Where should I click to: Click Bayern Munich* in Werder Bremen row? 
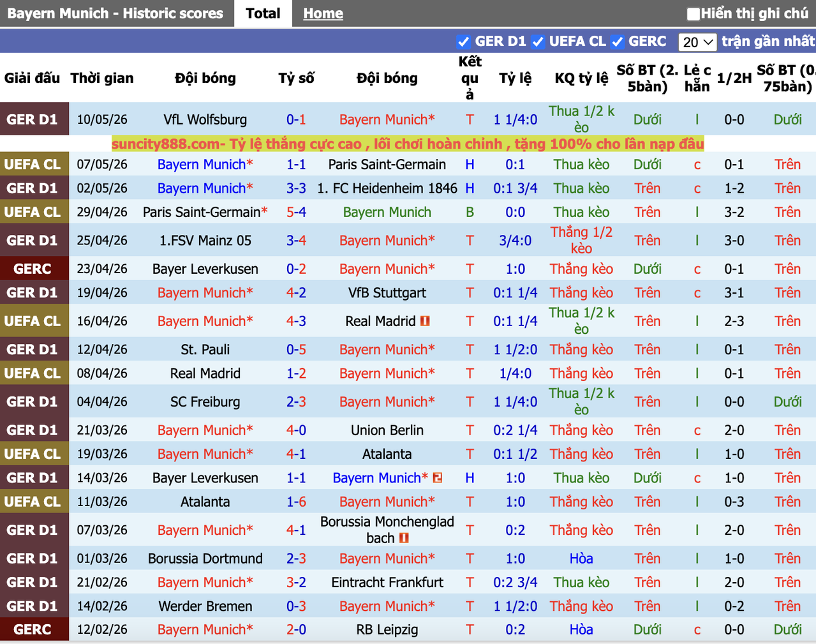point(387,606)
